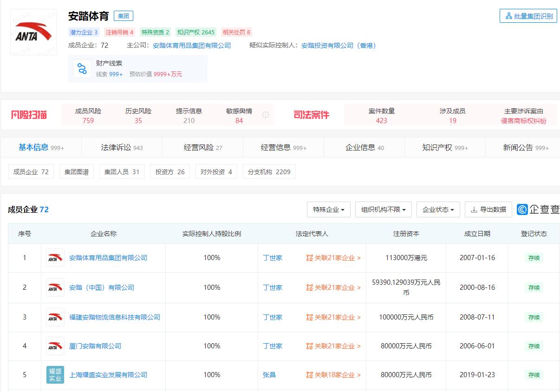Click the info icon beside 敏感舆情
Viewport: 560px width, 392px height.
coord(265,114)
